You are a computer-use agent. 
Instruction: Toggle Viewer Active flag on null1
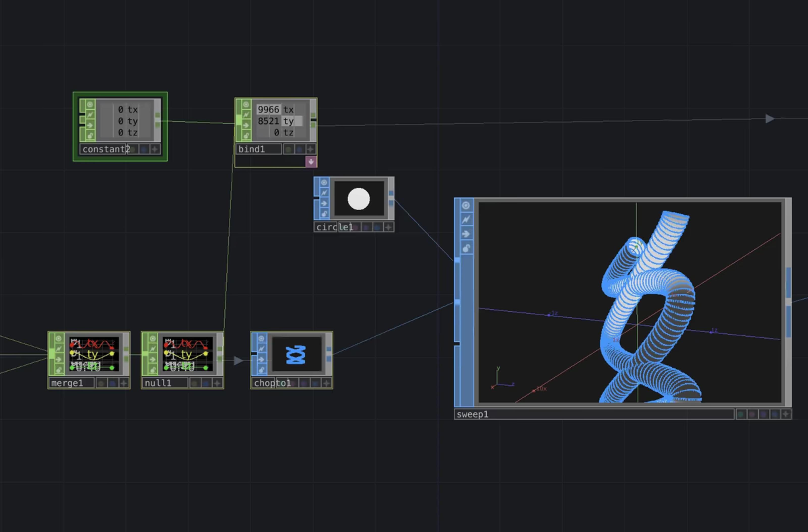pyautogui.click(x=153, y=339)
